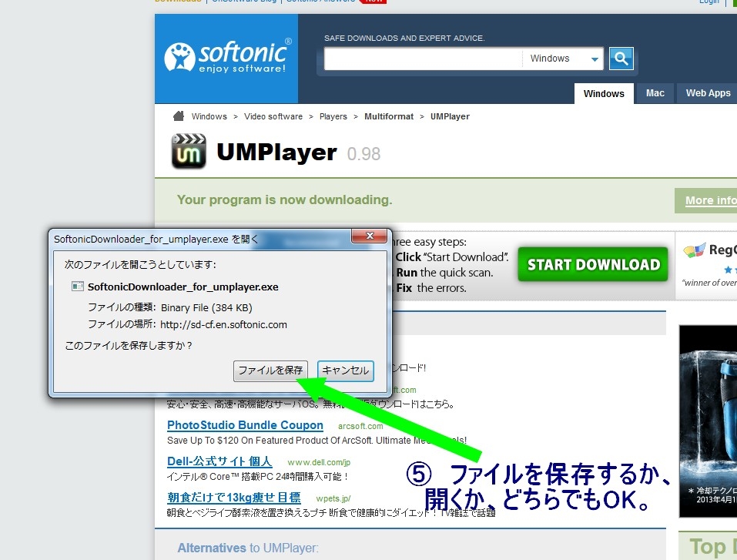Click the UMPlayer title text

[276, 153]
